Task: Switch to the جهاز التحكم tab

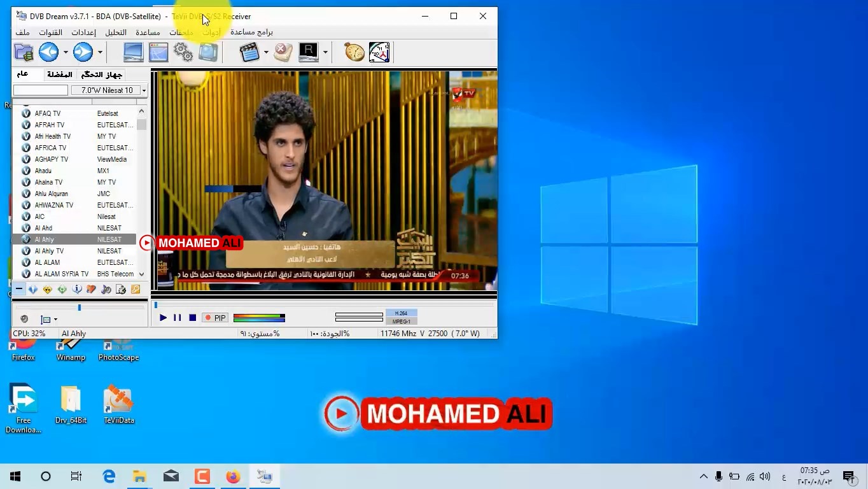Action: click(102, 74)
